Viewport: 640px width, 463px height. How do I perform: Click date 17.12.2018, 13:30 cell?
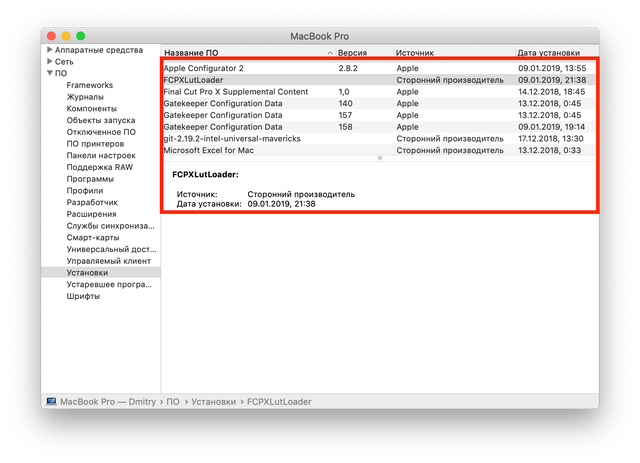pyautogui.click(x=551, y=138)
